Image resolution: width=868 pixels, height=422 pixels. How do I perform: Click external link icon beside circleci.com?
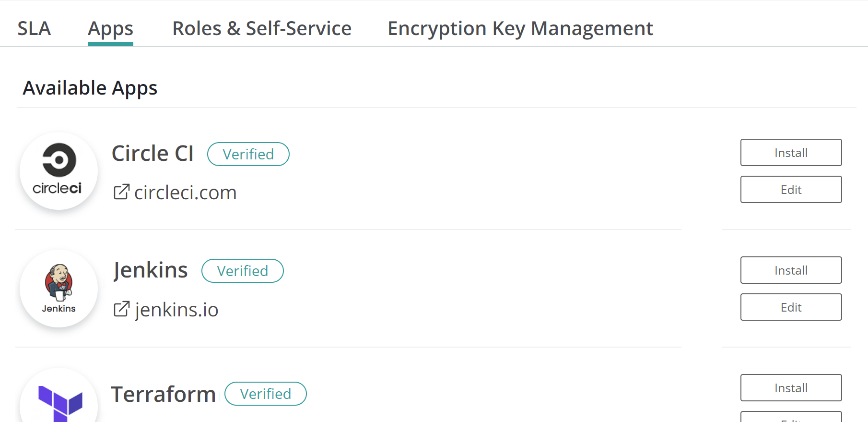(121, 192)
